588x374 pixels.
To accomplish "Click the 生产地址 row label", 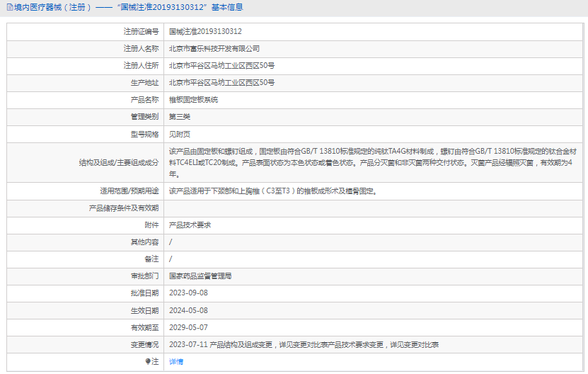I will tap(144, 83).
